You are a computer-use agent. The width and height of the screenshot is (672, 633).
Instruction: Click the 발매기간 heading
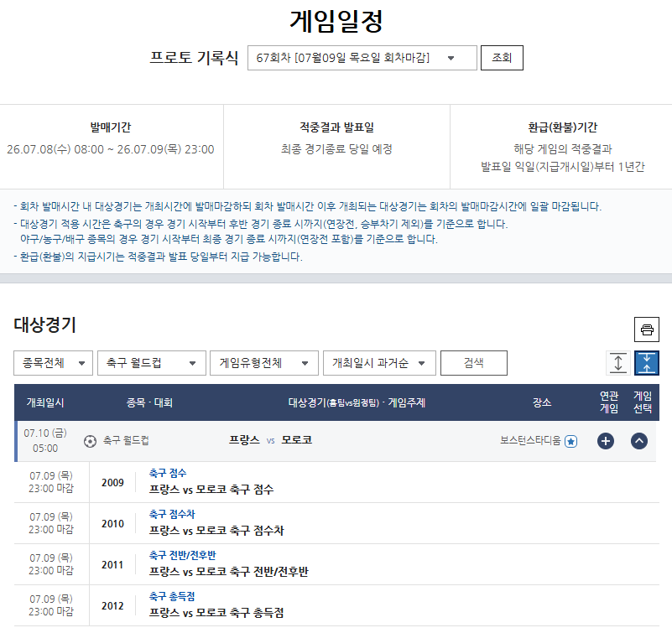point(111,127)
